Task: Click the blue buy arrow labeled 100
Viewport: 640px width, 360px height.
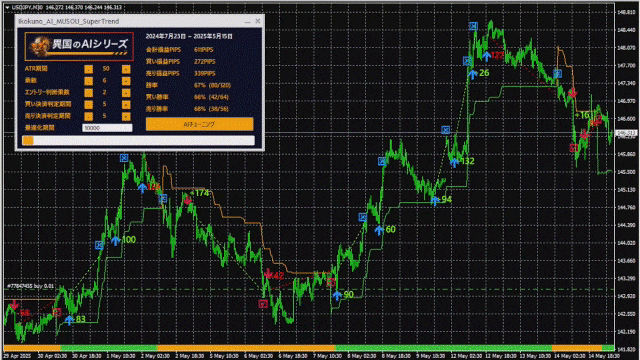Action: pyautogui.click(x=116, y=241)
